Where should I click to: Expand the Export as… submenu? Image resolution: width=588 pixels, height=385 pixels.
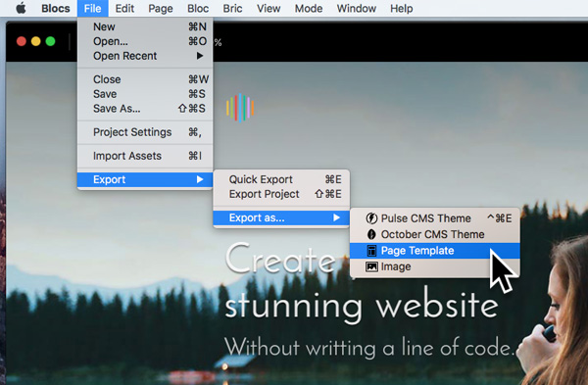[x=281, y=217]
